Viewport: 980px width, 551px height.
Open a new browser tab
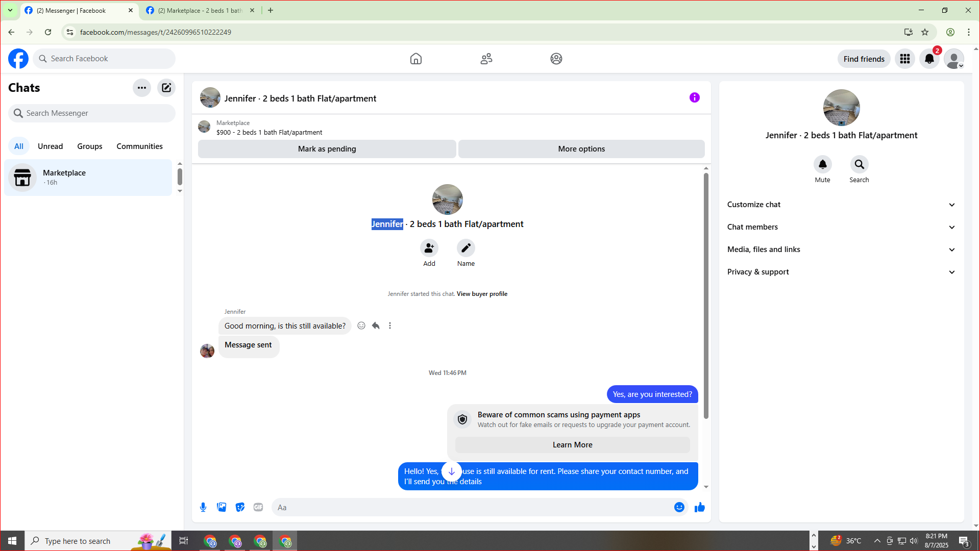click(x=271, y=10)
